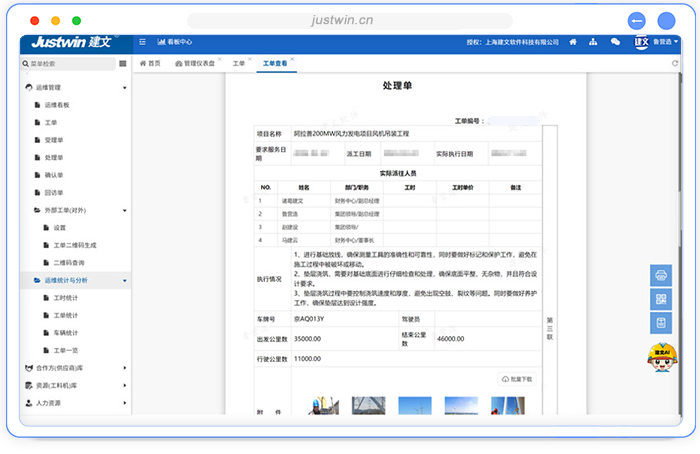This screenshot has height=454, width=700.
Task: Collapse the 运维管理 menu section
Action: click(125, 87)
